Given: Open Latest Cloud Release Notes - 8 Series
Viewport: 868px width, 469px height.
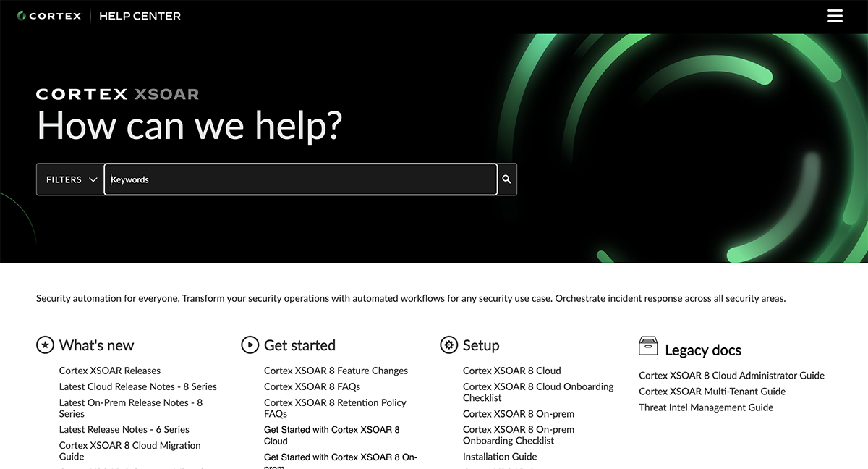Looking at the screenshot, I should click(137, 386).
